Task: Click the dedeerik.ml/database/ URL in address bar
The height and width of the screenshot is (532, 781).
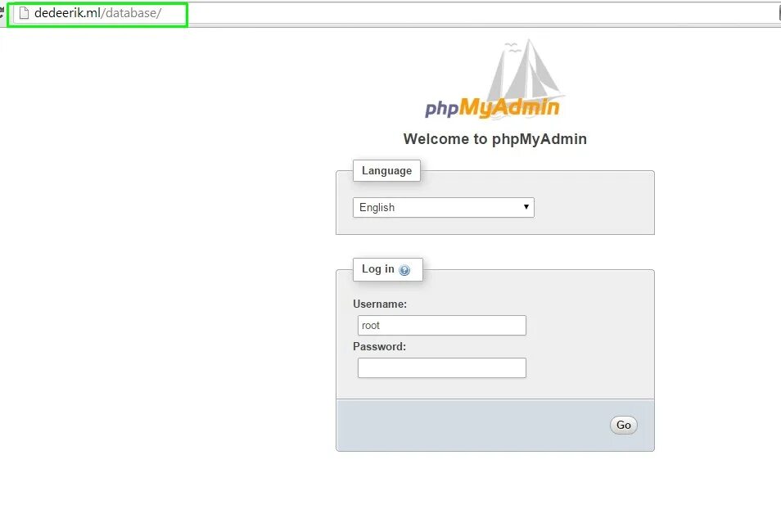Action: coord(97,13)
